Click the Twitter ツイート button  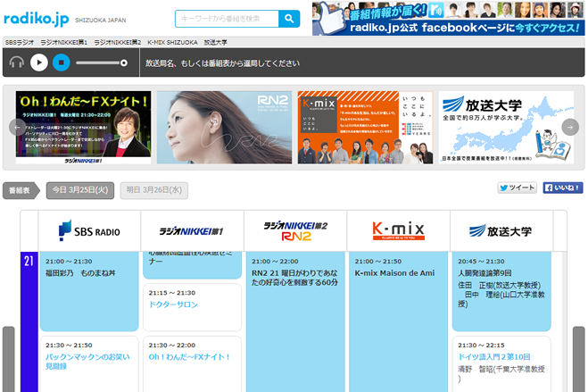[x=518, y=188]
